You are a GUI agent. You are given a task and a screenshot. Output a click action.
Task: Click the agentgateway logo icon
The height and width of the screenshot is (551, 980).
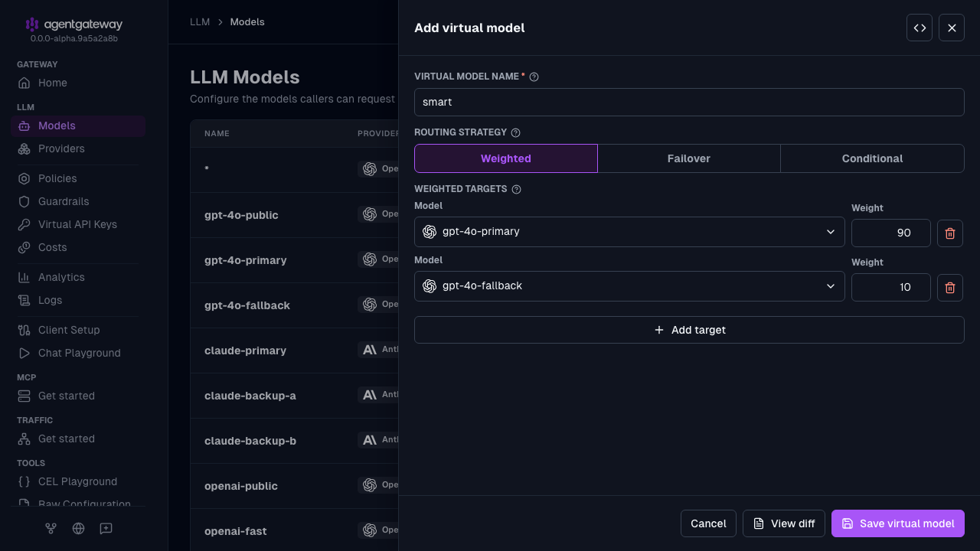point(32,24)
